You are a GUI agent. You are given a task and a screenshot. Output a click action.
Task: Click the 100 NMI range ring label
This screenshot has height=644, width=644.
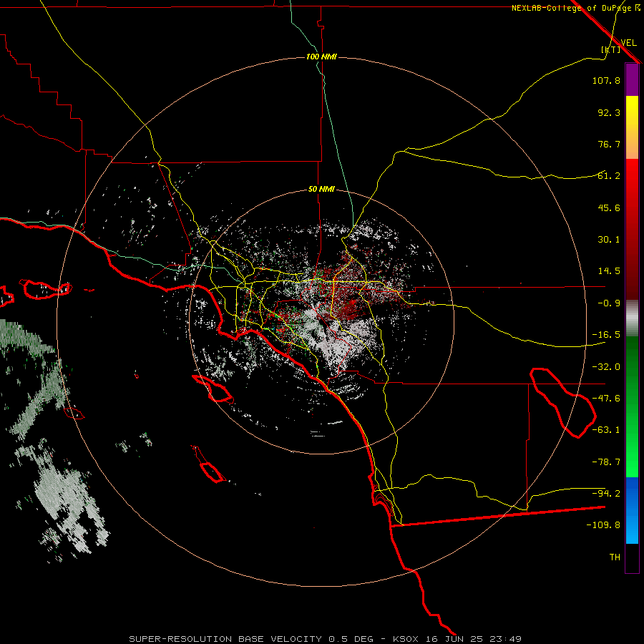pos(321,57)
